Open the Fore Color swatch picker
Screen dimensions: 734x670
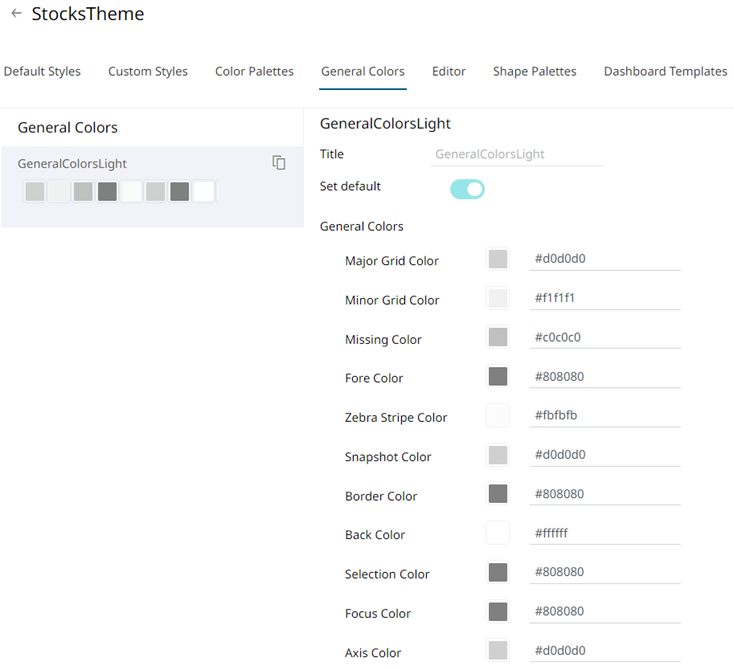[498, 377]
